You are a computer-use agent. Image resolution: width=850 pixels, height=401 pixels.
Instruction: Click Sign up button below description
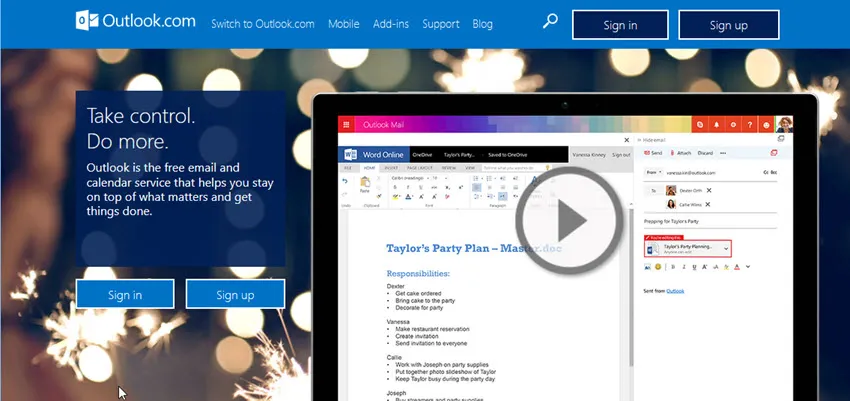(235, 295)
